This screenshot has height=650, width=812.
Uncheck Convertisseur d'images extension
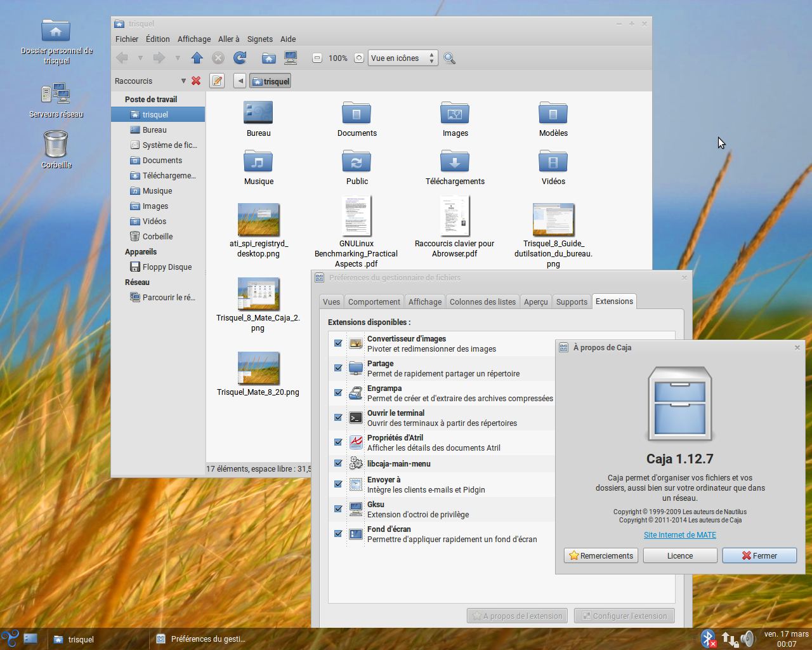338,343
